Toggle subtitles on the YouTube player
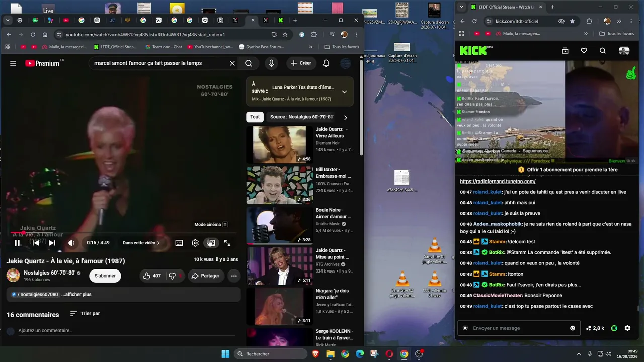644x362 pixels. click(x=179, y=243)
